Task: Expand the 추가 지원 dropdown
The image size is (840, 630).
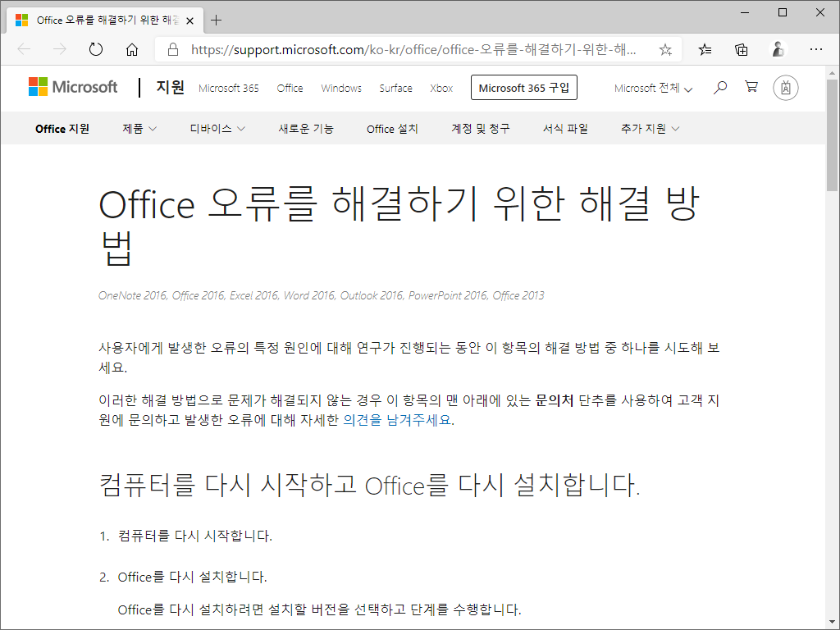Action: [x=649, y=128]
